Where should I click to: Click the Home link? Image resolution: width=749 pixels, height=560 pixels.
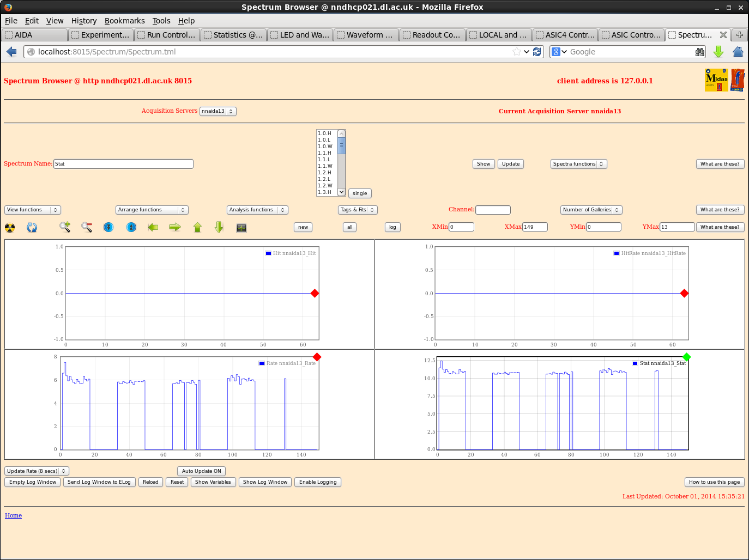coord(14,515)
